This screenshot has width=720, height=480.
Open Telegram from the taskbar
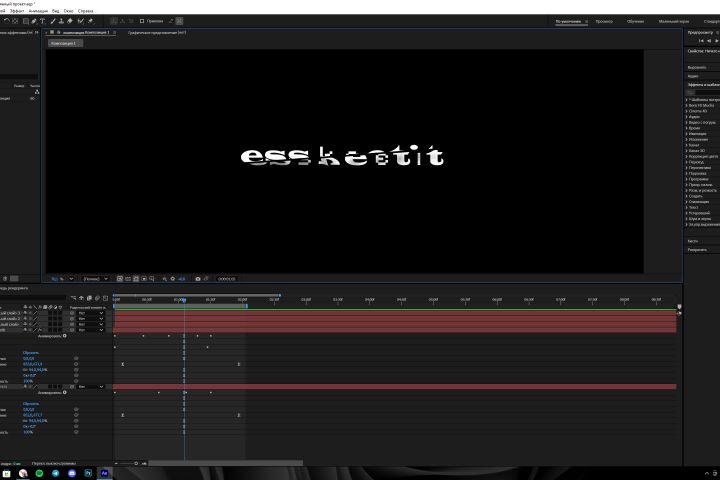56,473
